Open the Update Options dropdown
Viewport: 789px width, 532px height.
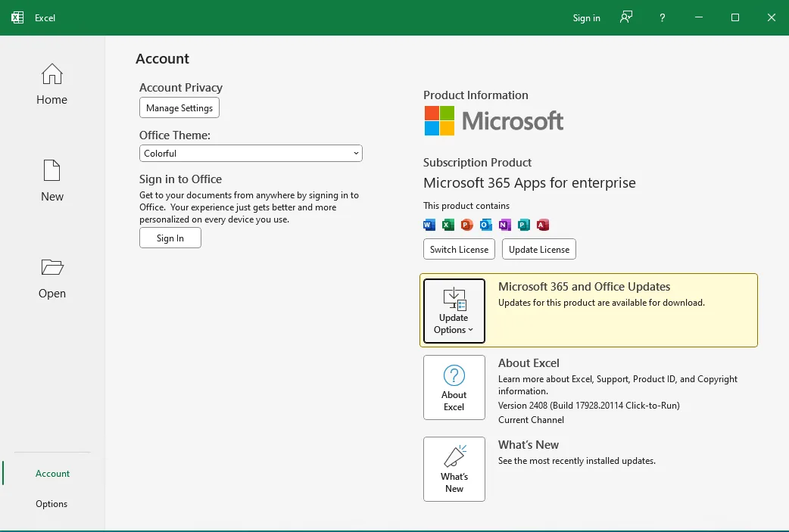(x=454, y=311)
